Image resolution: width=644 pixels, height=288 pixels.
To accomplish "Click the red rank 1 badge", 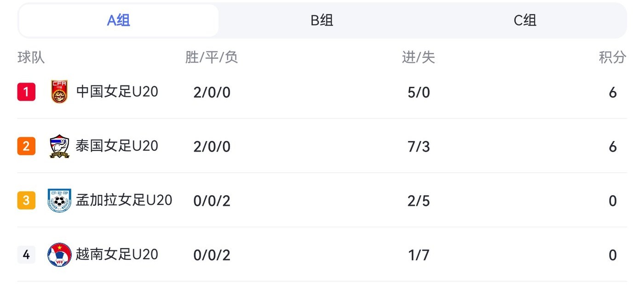I will 26,92.
